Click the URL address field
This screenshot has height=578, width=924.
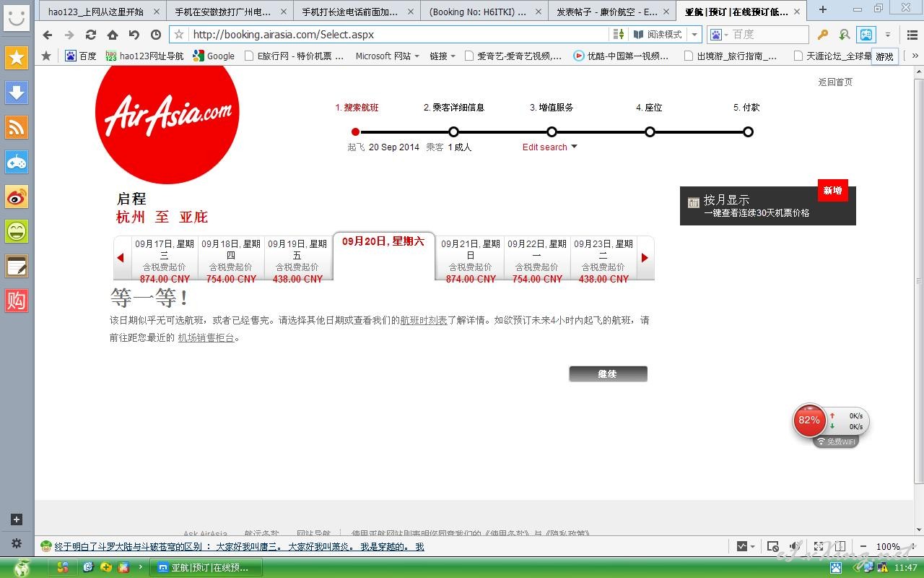399,35
